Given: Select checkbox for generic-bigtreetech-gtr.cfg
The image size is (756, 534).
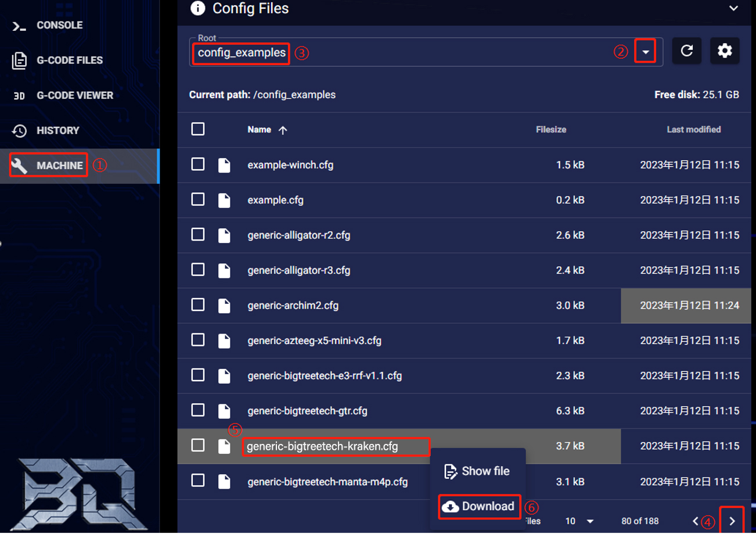Looking at the screenshot, I should pos(198,410).
